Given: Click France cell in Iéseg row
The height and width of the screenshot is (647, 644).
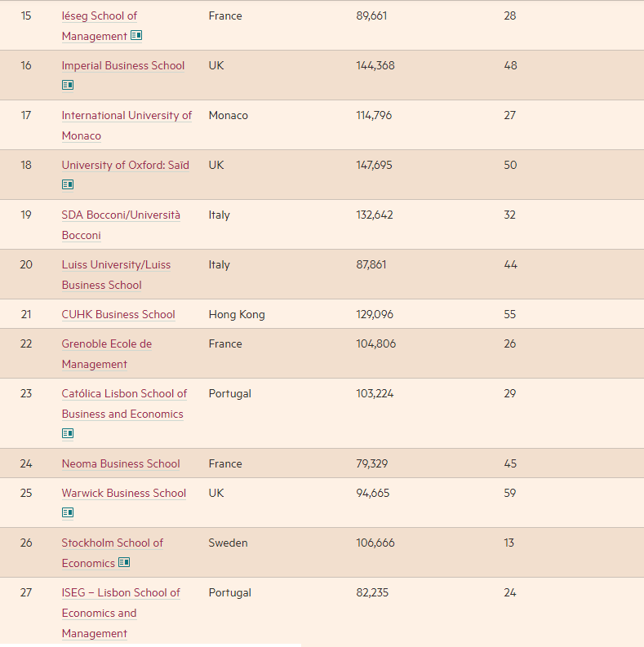Looking at the screenshot, I should pyautogui.click(x=225, y=16).
